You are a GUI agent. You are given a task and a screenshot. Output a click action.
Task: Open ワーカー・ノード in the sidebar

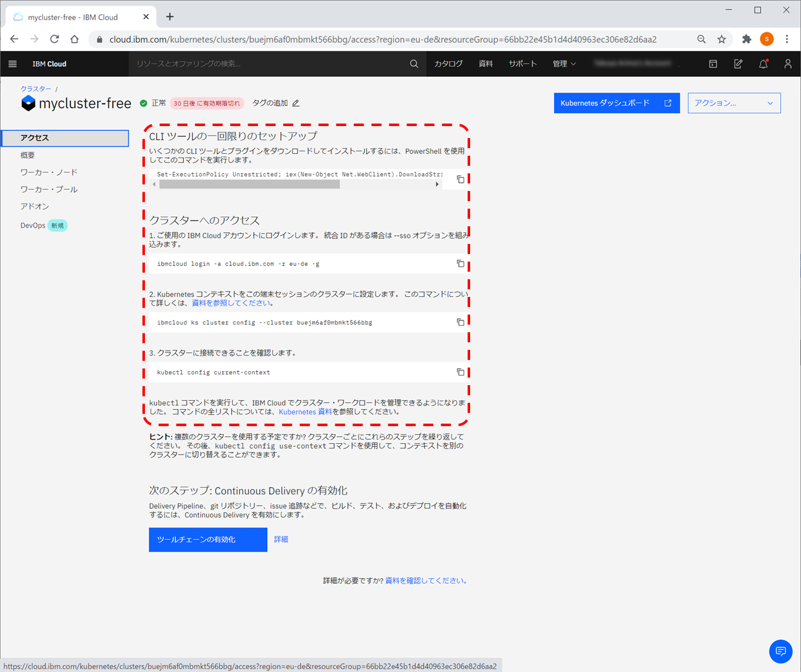49,172
